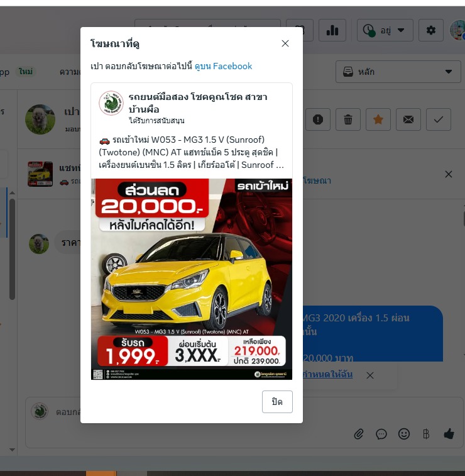Open the ดูบน Facebook link
This screenshot has width=465, height=476.
click(223, 66)
